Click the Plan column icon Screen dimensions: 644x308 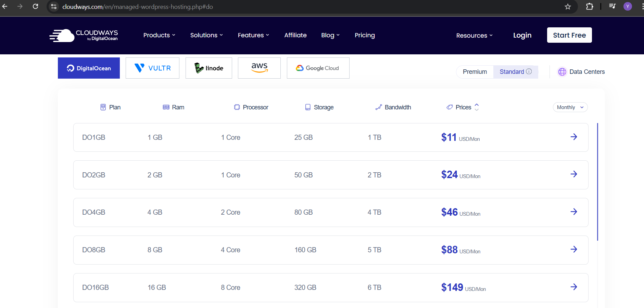tap(103, 107)
